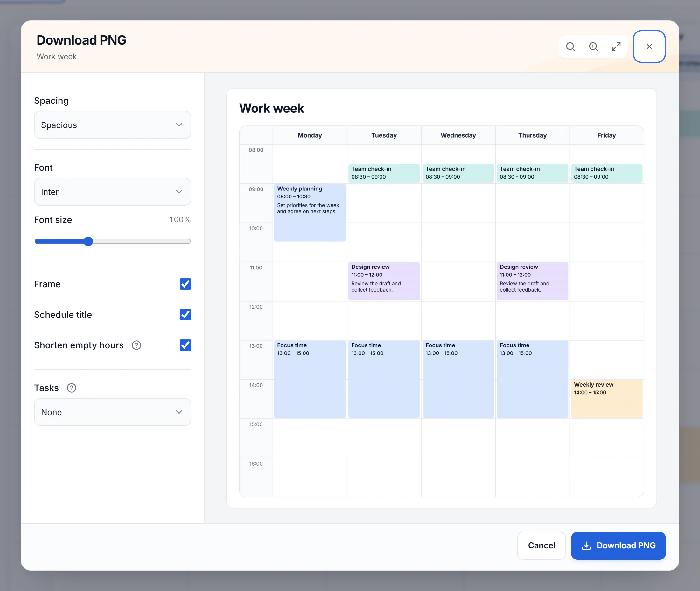Image resolution: width=700 pixels, height=591 pixels.
Task: Click the Tuesday column header
Action: (x=384, y=135)
